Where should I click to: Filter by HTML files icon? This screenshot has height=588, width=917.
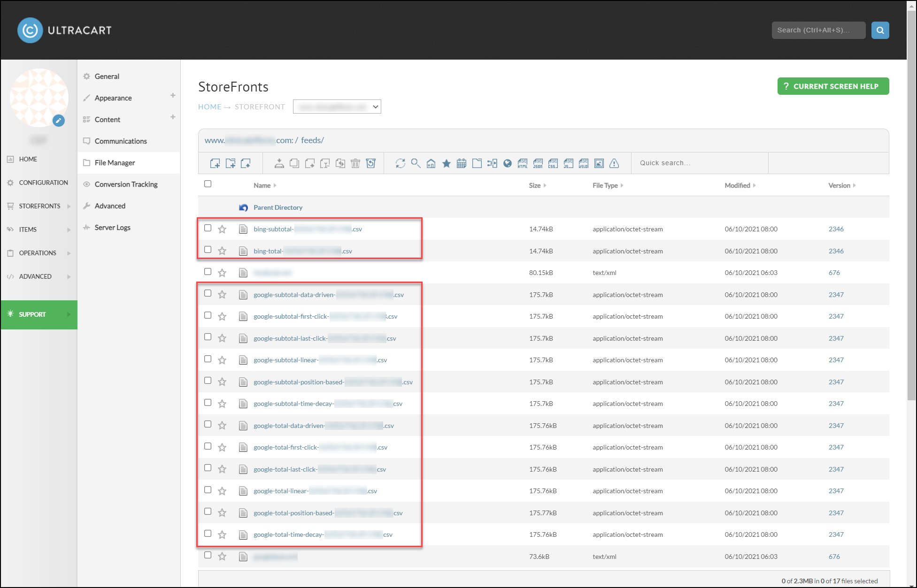click(523, 163)
